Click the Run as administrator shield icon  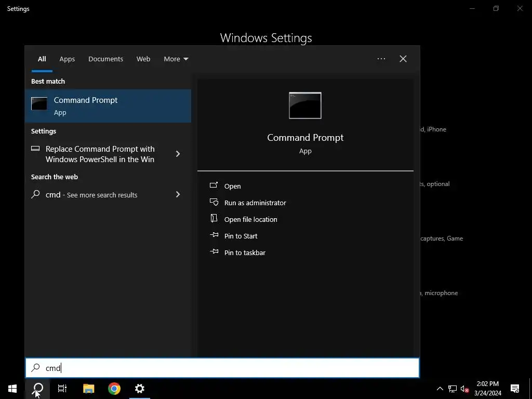click(x=214, y=202)
